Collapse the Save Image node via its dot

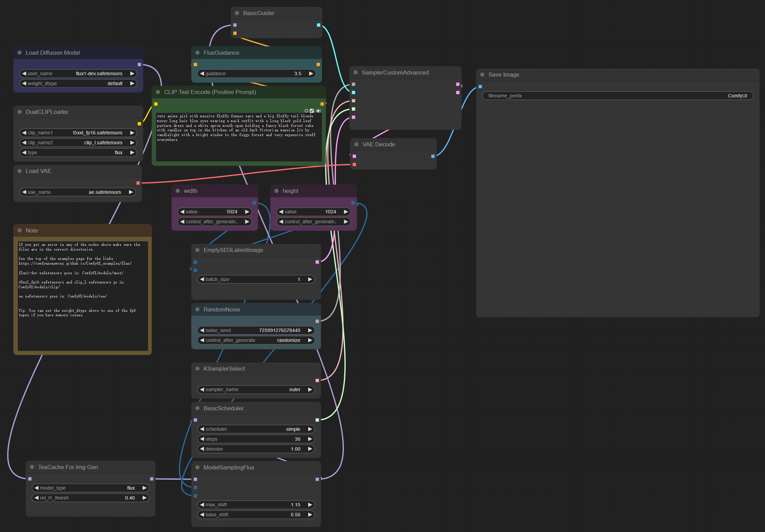(482, 75)
